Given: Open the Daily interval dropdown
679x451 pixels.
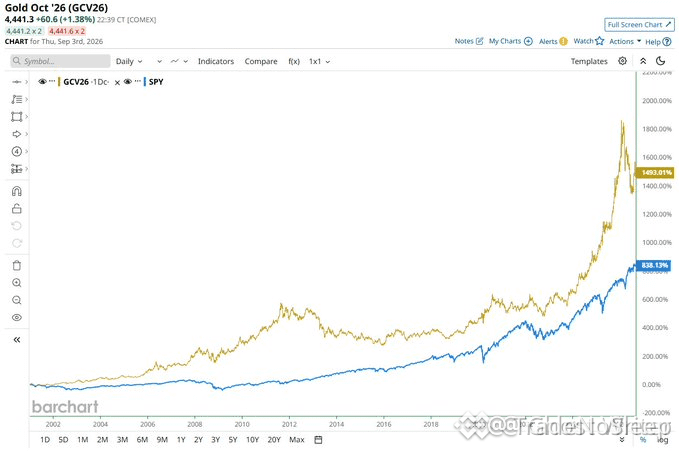Looking at the screenshot, I should click(129, 61).
